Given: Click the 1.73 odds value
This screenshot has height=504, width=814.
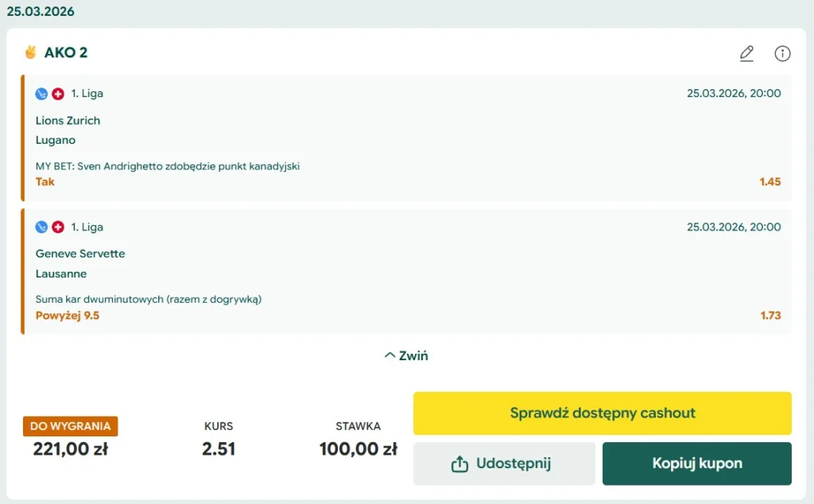Looking at the screenshot, I should point(769,316).
